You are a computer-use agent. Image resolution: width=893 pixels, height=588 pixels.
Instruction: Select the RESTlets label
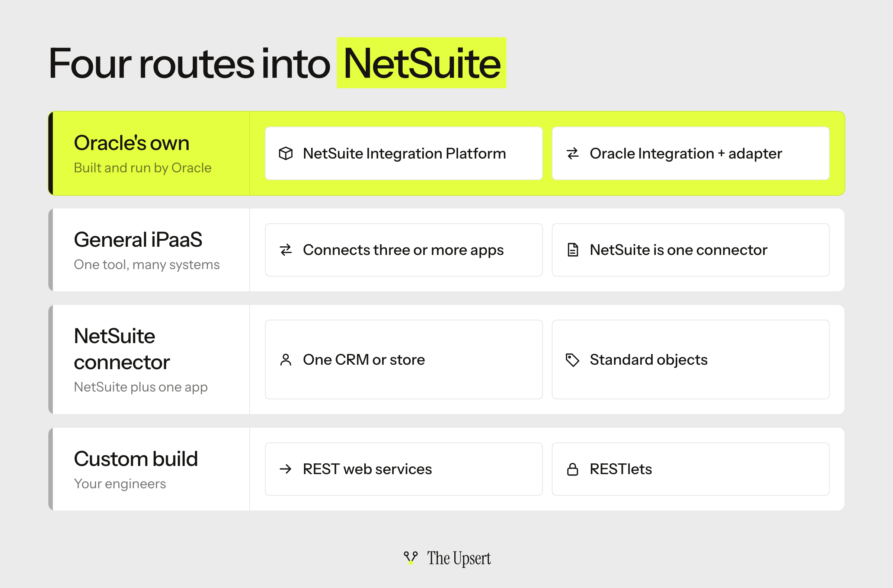click(621, 469)
